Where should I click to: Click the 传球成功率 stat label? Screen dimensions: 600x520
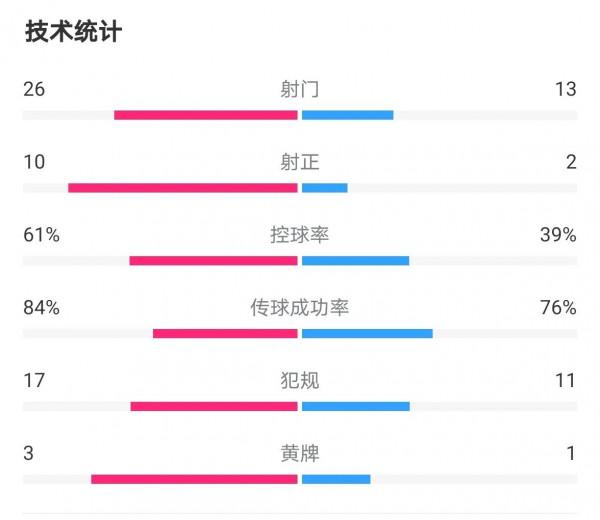[300, 308]
